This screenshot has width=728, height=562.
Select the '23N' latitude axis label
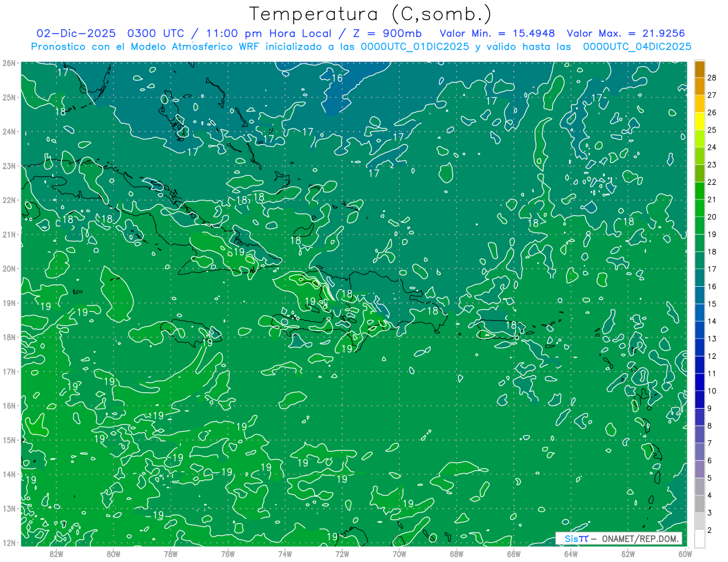[x=9, y=166]
